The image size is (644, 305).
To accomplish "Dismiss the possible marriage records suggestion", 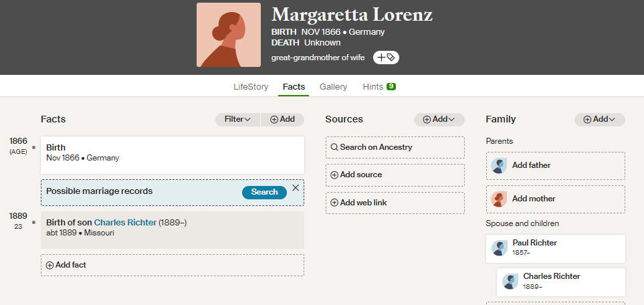I will (x=296, y=188).
